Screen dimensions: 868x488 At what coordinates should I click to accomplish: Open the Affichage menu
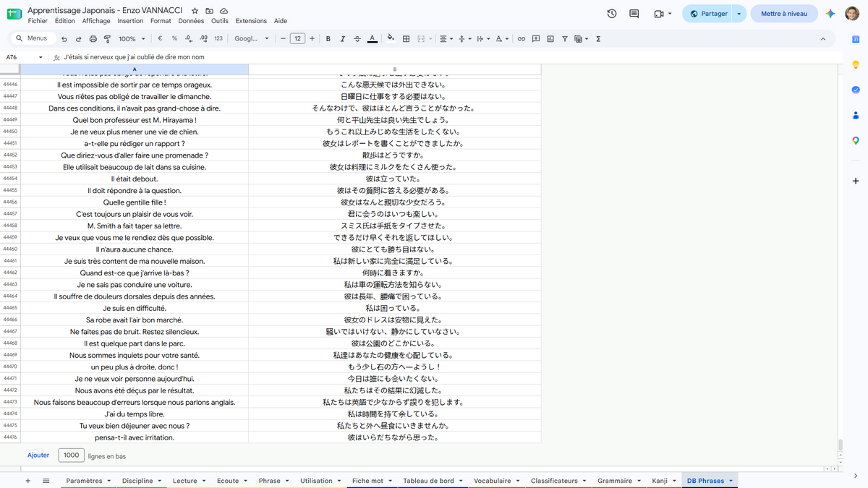pyautogui.click(x=96, y=21)
